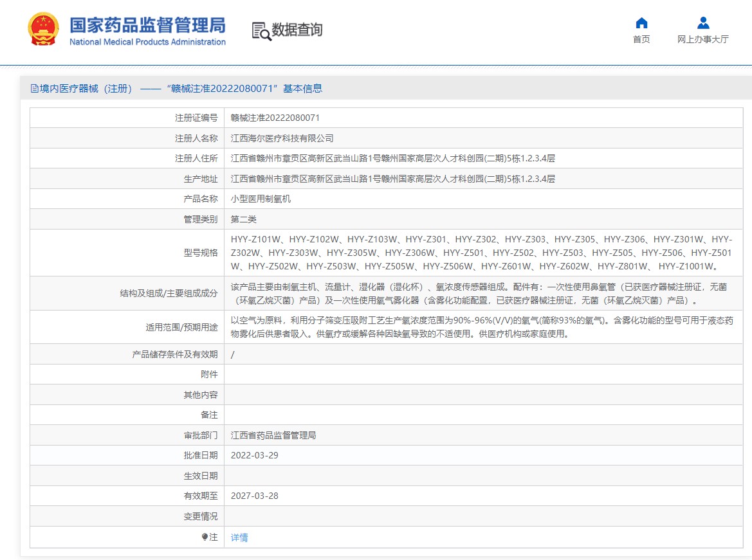Go to 首页 via the house icon
This screenshot has width=752, height=560.
click(641, 23)
